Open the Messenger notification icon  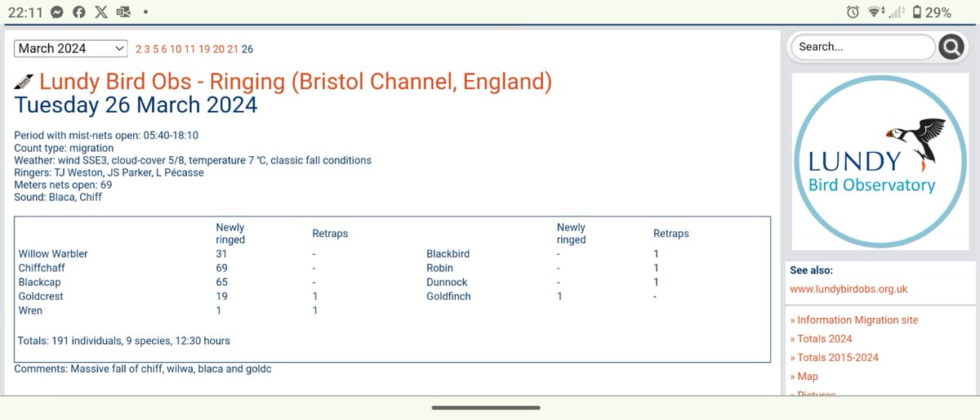[57, 12]
